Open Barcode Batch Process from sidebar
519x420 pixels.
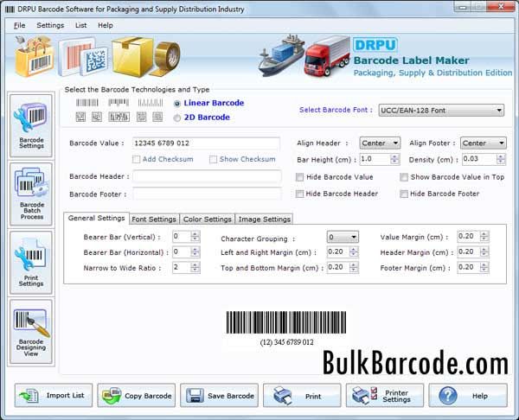[x=31, y=194]
